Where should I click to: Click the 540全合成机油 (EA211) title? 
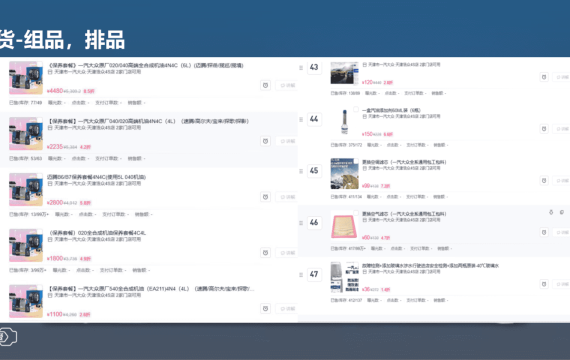coord(151,289)
